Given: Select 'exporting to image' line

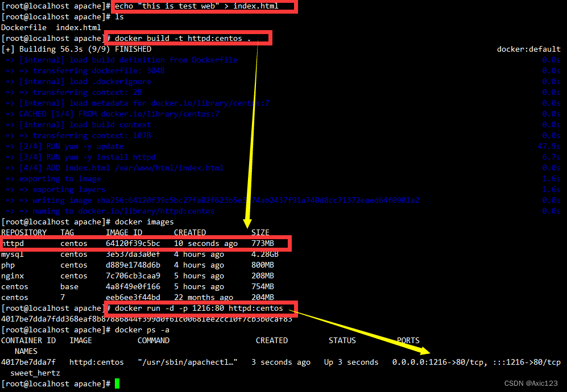Looking at the screenshot, I should [x=60, y=179].
